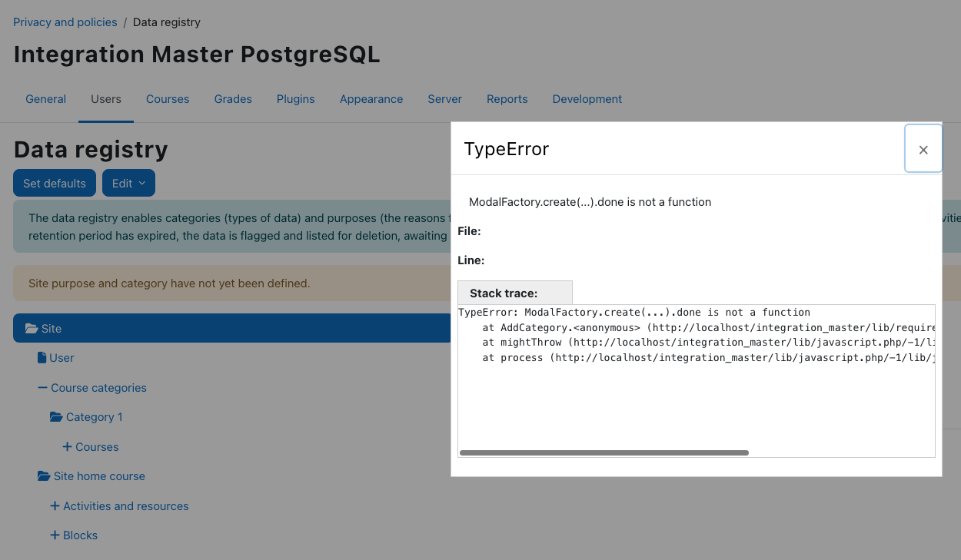Click the 'at AddCategory.<anonymous>' stack trace line
This screenshot has height=560, width=961.
tap(708, 327)
